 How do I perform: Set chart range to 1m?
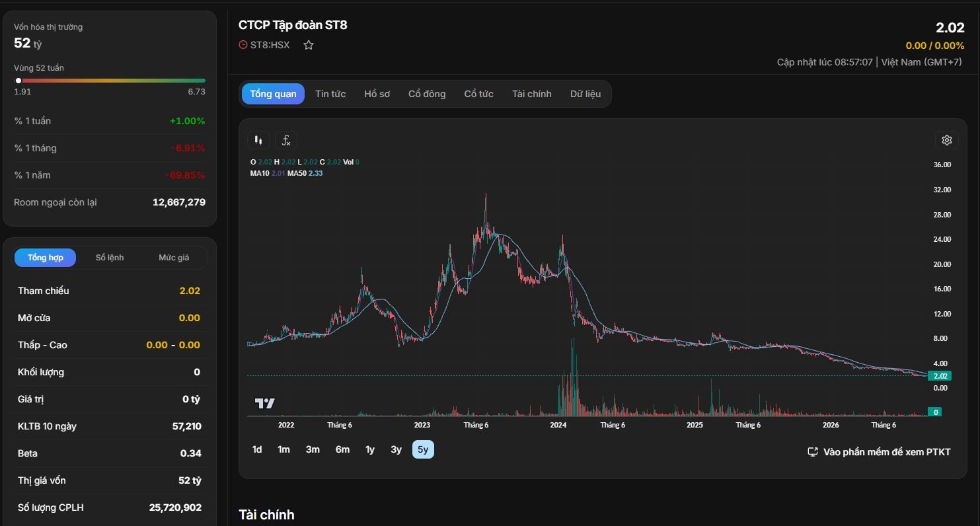[x=283, y=449]
